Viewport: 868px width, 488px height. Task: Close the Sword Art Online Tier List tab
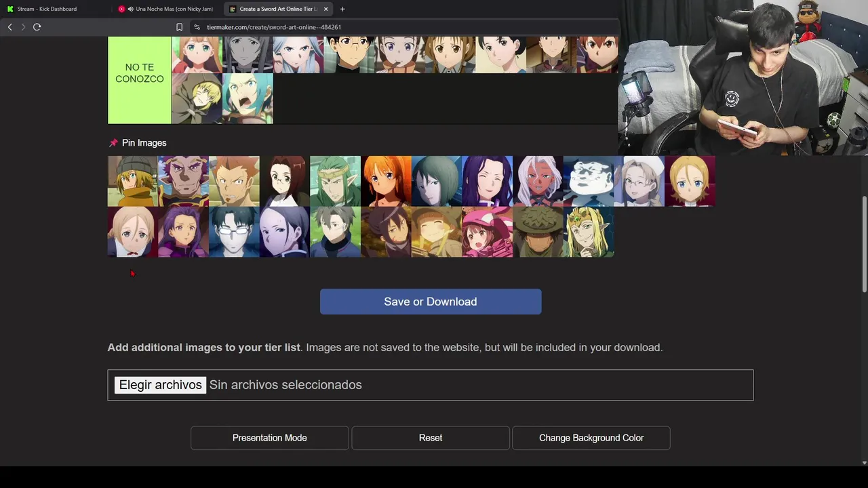point(325,9)
